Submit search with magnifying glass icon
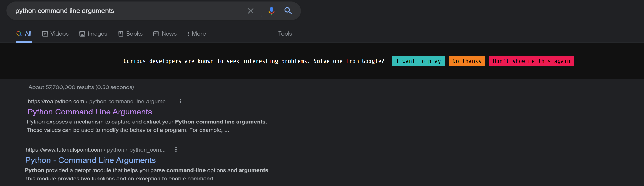Image resolution: width=644 pixels, height=186 pixels. coord(288,11)
